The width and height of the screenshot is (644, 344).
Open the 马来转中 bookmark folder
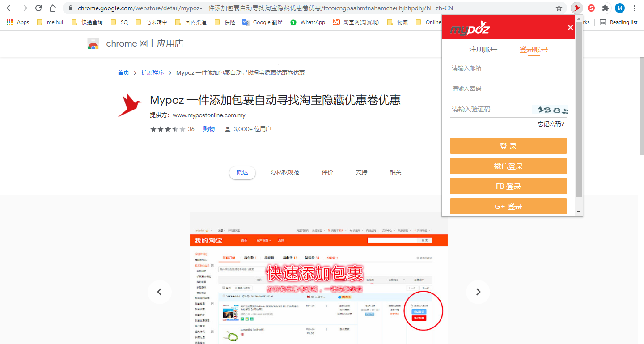pyautogui.click(x=151, y=22)
